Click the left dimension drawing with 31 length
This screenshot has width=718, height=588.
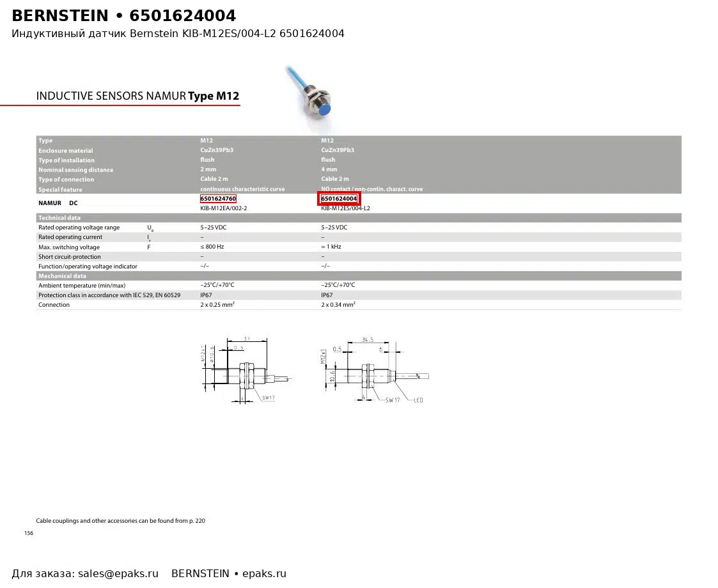[246, 370]
